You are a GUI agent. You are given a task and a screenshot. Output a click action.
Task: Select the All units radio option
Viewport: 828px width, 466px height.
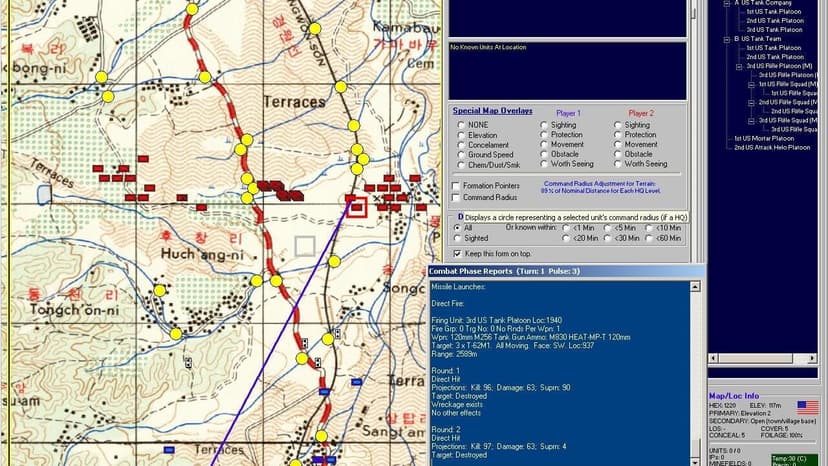coord(457,228)
